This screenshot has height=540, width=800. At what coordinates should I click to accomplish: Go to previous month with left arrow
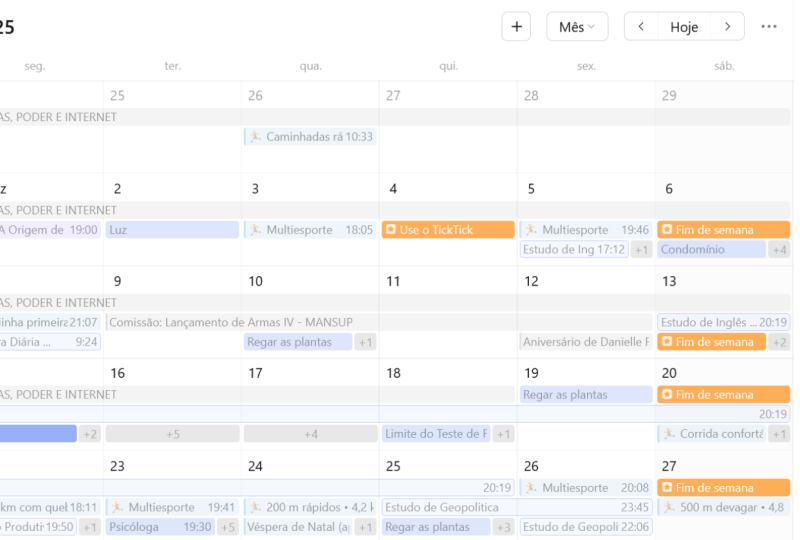coord(641,27)
